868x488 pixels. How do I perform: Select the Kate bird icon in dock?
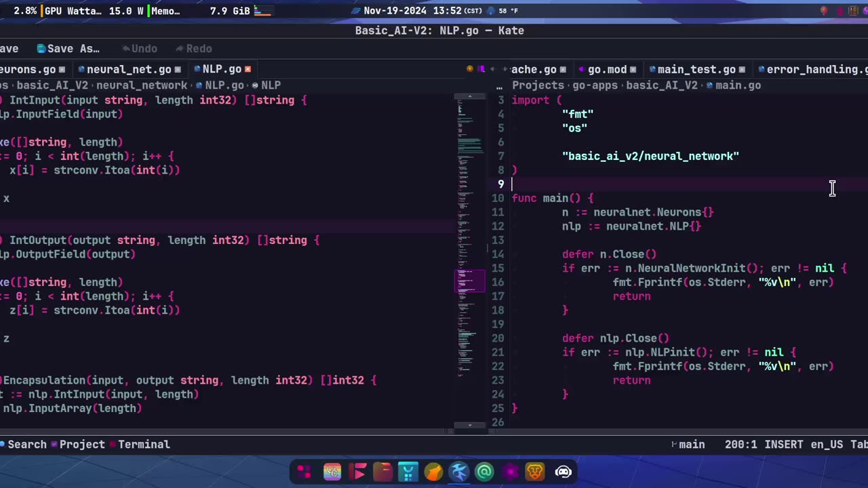coord(459,472)
